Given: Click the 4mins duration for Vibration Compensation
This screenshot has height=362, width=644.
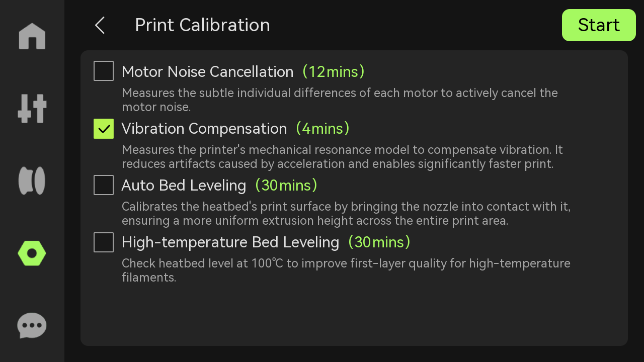Looking at the screenshot, I should pyautogui.click(x=323, y=129).
